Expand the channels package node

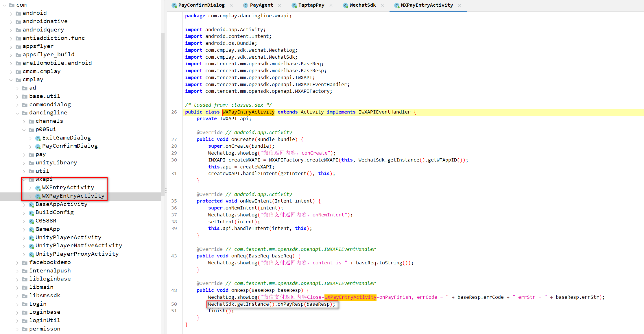(24, 122)
